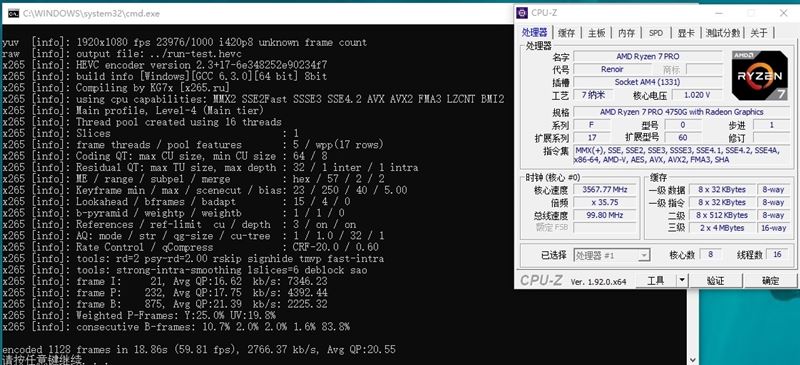Click the consecutive B-frames line

click(x=176, y=327)
